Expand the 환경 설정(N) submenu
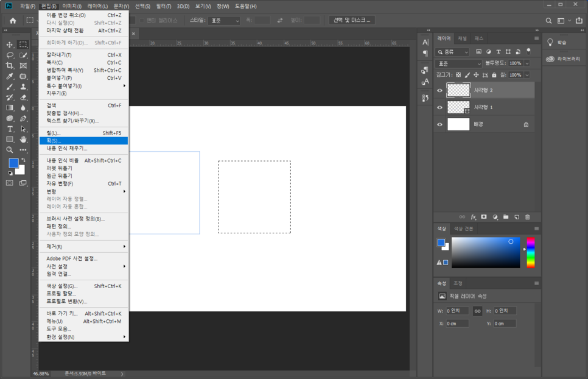The width and height of the screenshot is (588, 379). pyautogui.click(x=83, y=337)
